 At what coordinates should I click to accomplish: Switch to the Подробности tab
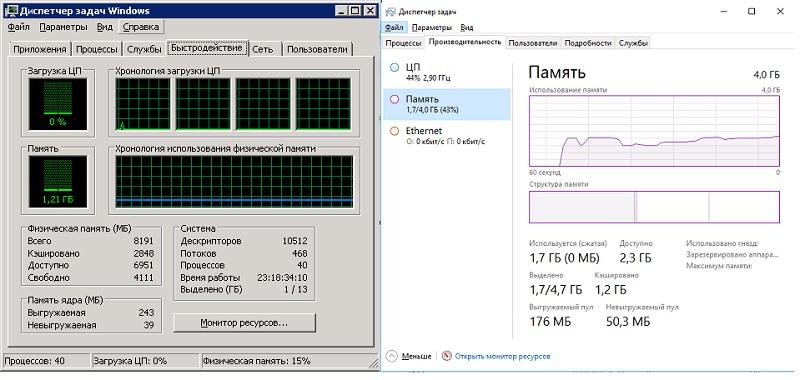pyautogui.click(x=588, y=43)
